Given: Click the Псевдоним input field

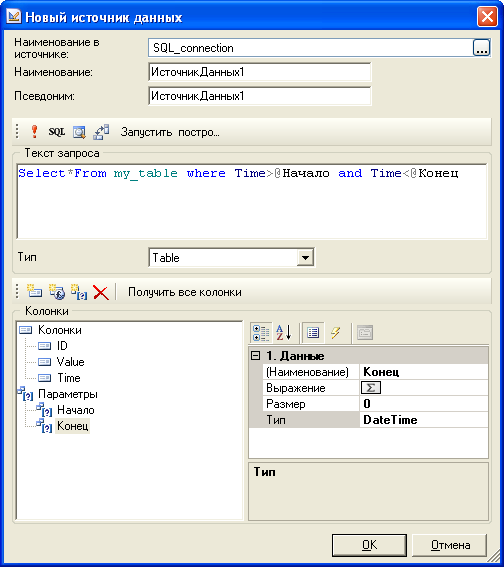Looking at the screenshot, I should 260,96.
